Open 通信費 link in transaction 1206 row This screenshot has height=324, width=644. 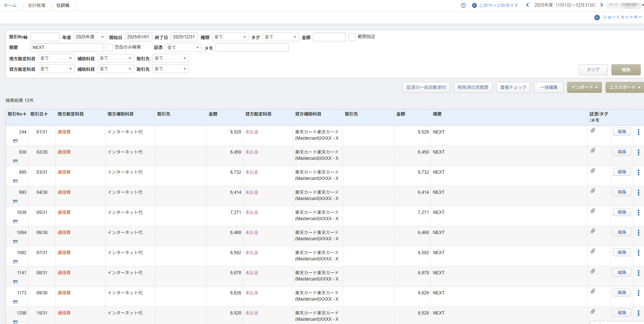click(64, 313)
